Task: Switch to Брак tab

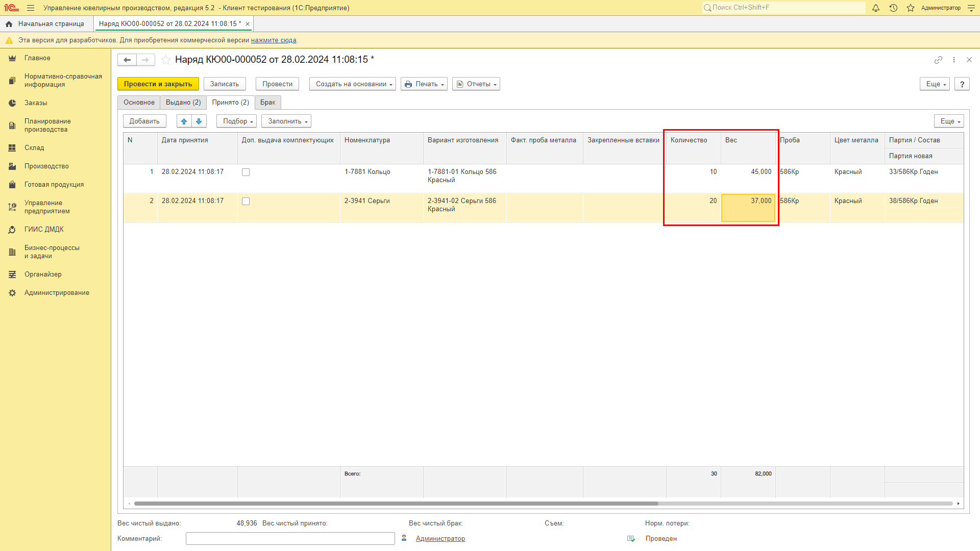Action: click(x=268, y=103)
